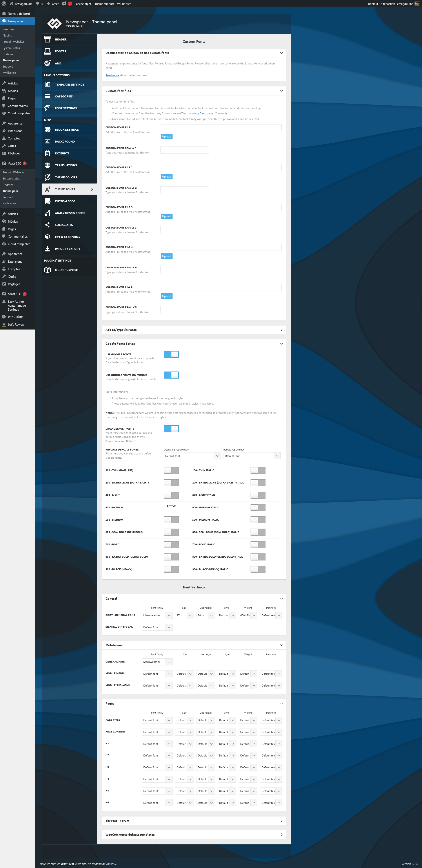This screenshot has width=422, height=868.
Task: Click Custom Font Family 1 input field
Action: coord(185,150)
